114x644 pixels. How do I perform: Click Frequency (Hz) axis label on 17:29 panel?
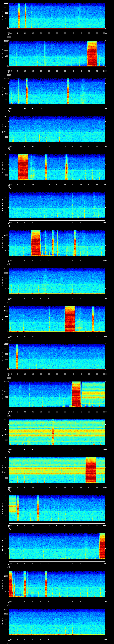(3, 281)
